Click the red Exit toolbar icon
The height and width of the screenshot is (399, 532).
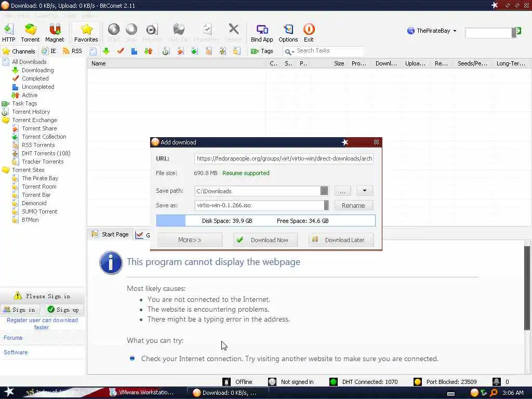click(x=309, y=33)
